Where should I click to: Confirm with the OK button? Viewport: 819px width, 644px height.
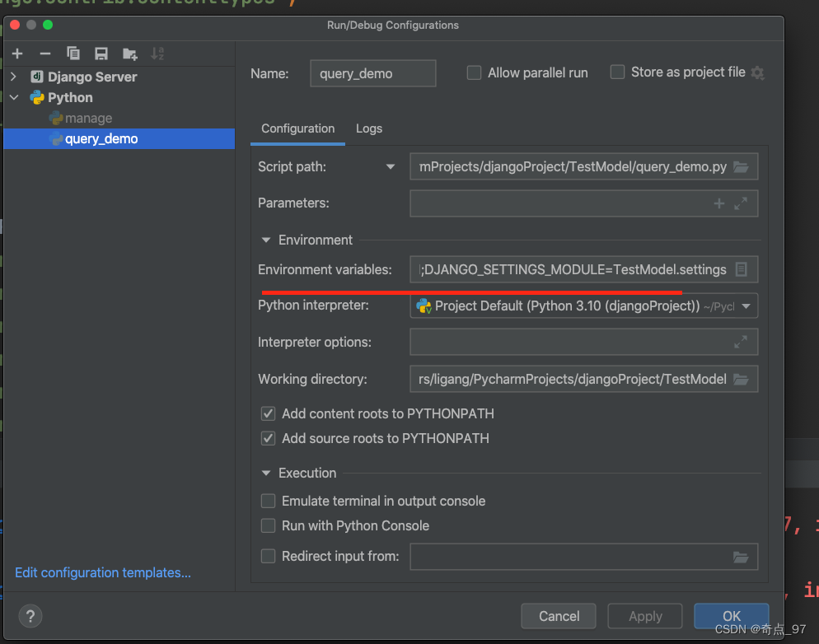pyautogui.click(x=732, y=616)
